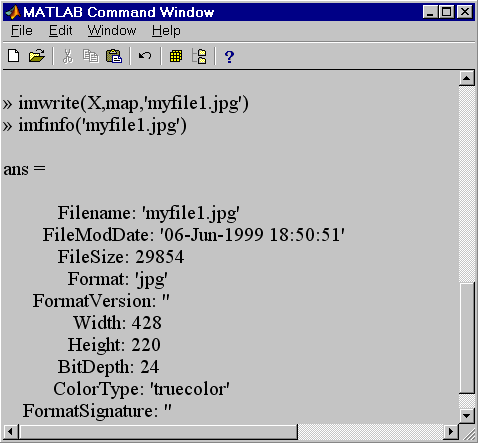Maximize the MATLAB Command Window
The image size is (478, 443).
(x=446, y=12)
